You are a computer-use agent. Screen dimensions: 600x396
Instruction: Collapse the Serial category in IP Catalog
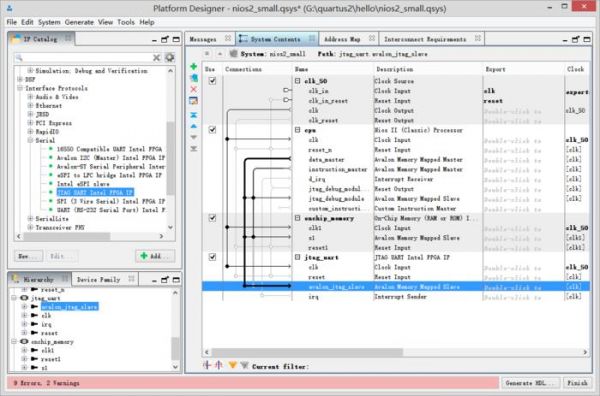click(30, 140)
